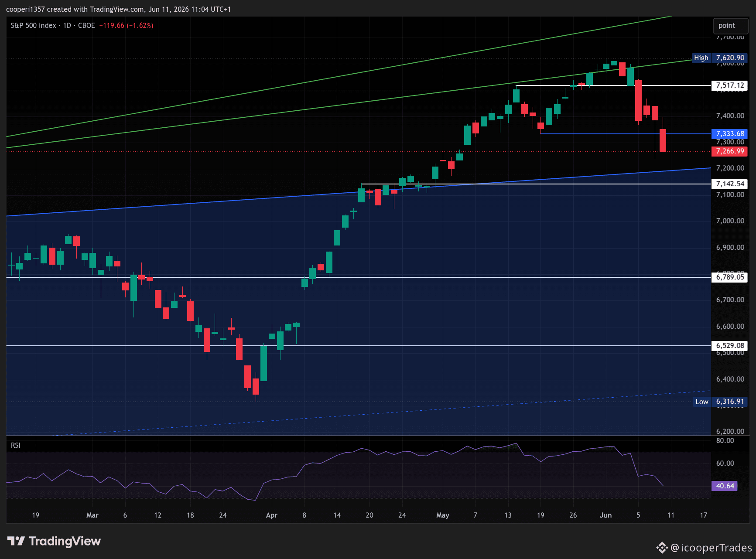756x559 pixels.
Task: Click the 6,400.00 price axis tick
Action: (730, 379)
